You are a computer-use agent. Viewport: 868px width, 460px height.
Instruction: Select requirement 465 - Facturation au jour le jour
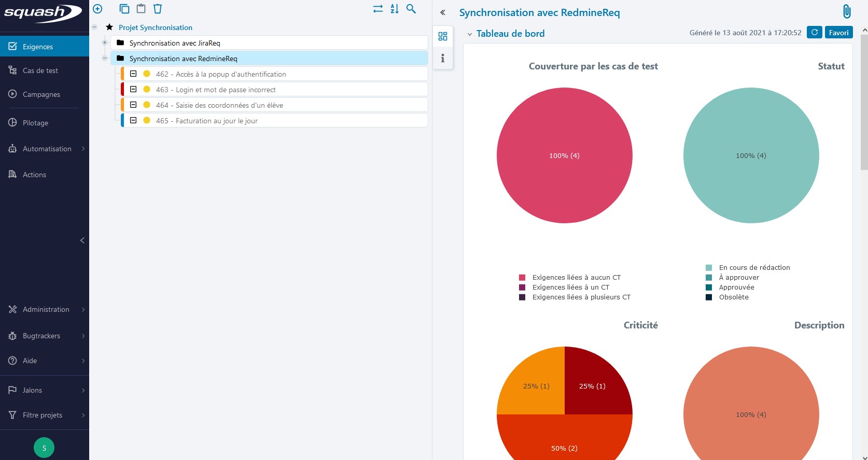(x=274, y=120)
